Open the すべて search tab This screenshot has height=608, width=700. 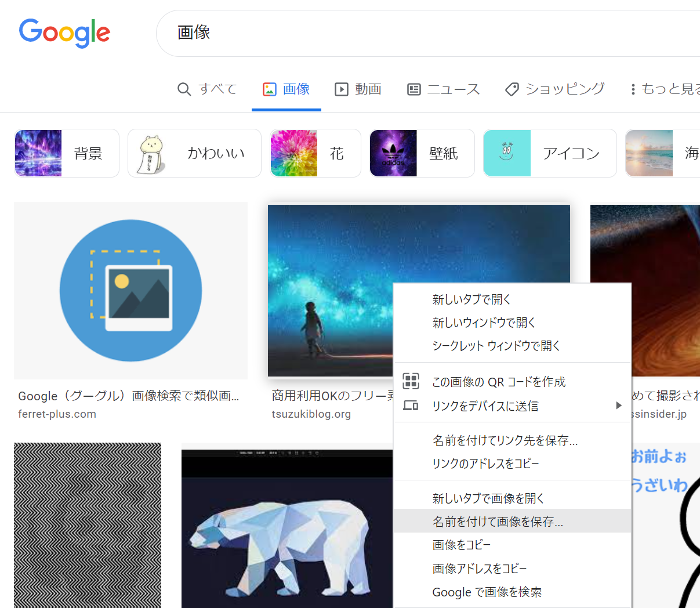(x=207, y=89)
